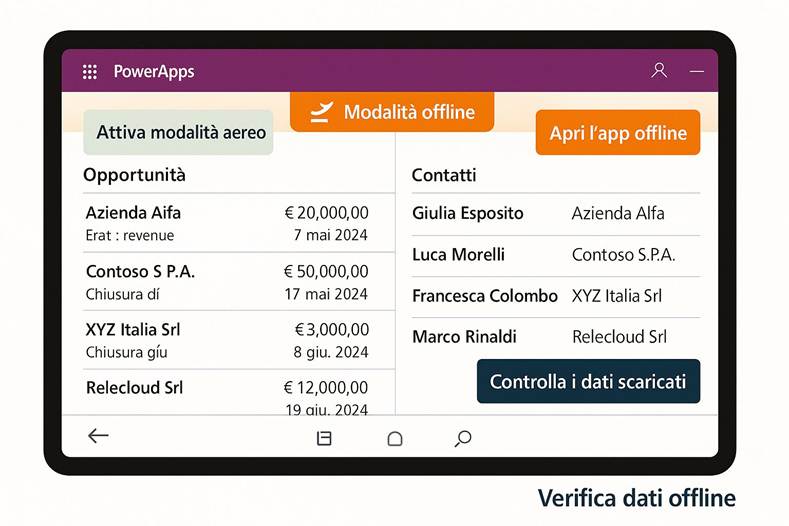Click the minimize dash icon in header
The width and height of the screenshot is (789, 526).
[x=696, y=71]
